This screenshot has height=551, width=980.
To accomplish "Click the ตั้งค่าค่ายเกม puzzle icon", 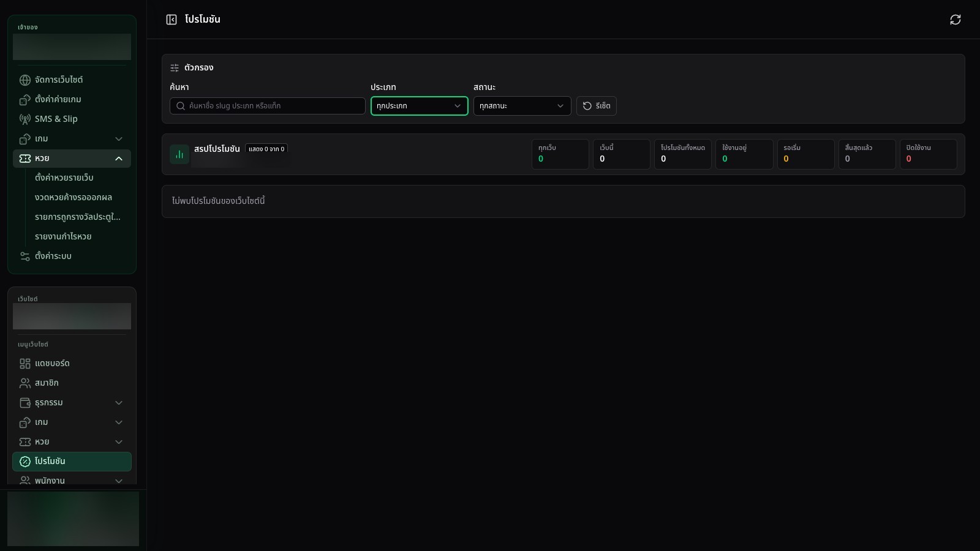I will (x=25, y=100).
